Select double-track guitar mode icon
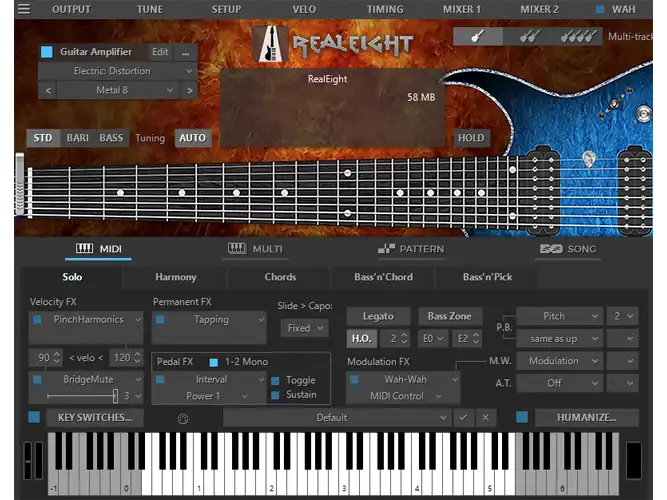 click(527, 37)
